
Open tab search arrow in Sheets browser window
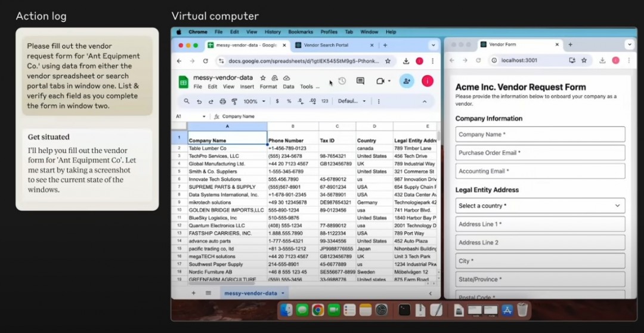pos(433,45)
